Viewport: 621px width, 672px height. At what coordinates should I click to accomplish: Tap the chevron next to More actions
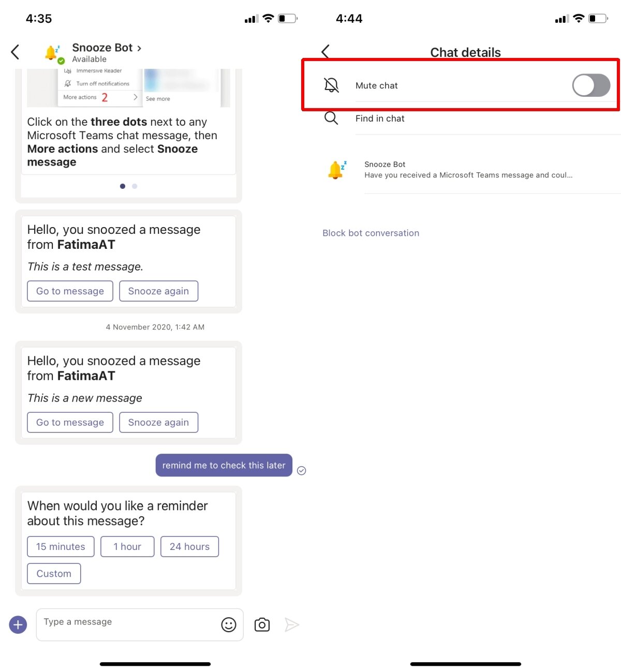[135, 97]
